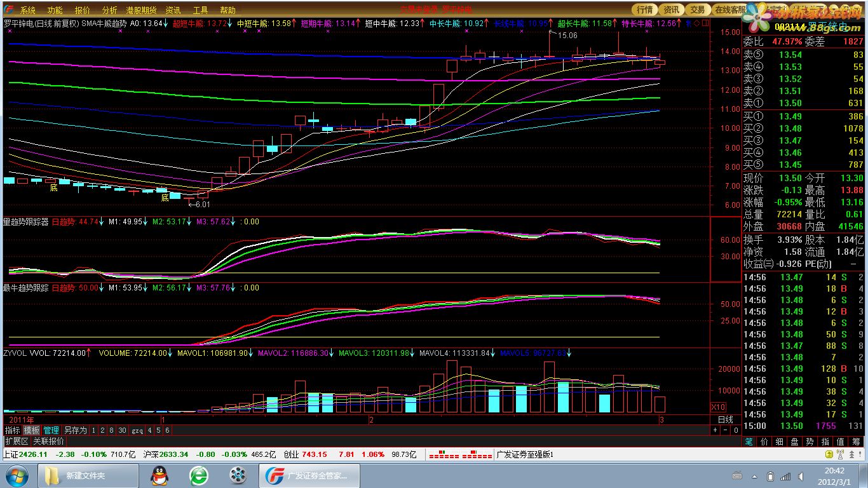Click the 15:00 tick row at 13.50
The height and width of the screenshot is (488, 868).
(x=804, y=426)
